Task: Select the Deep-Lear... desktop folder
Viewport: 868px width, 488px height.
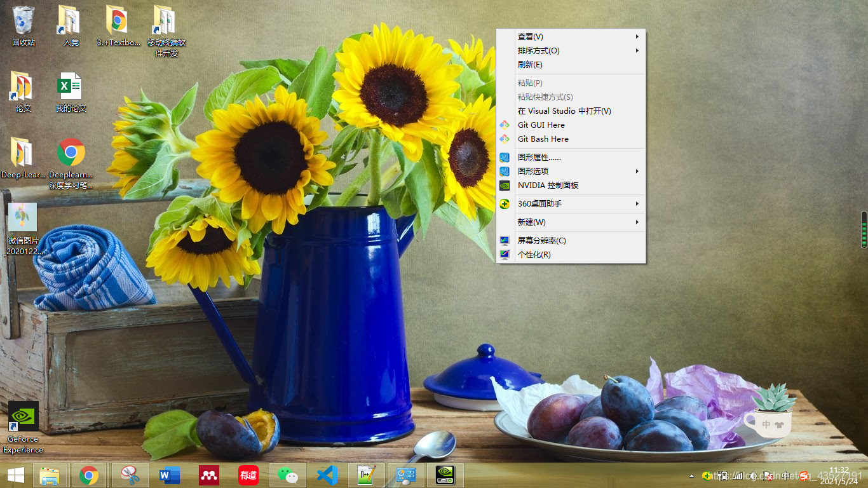Action: pyautogui.click(x=23, y=158)
